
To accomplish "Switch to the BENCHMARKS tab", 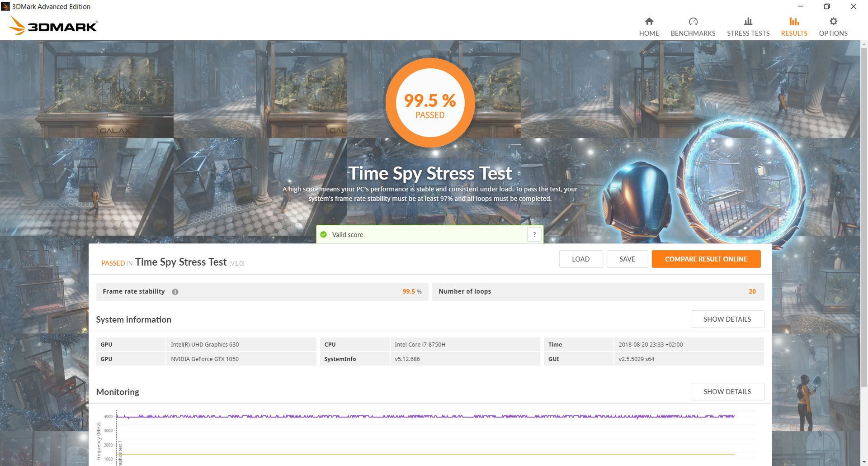I will 693,33.
